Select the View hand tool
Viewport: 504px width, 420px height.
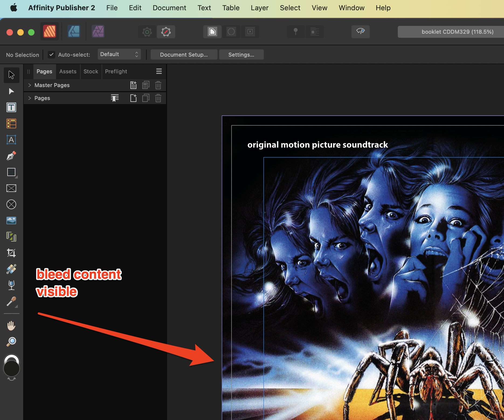tap(11, 326)
